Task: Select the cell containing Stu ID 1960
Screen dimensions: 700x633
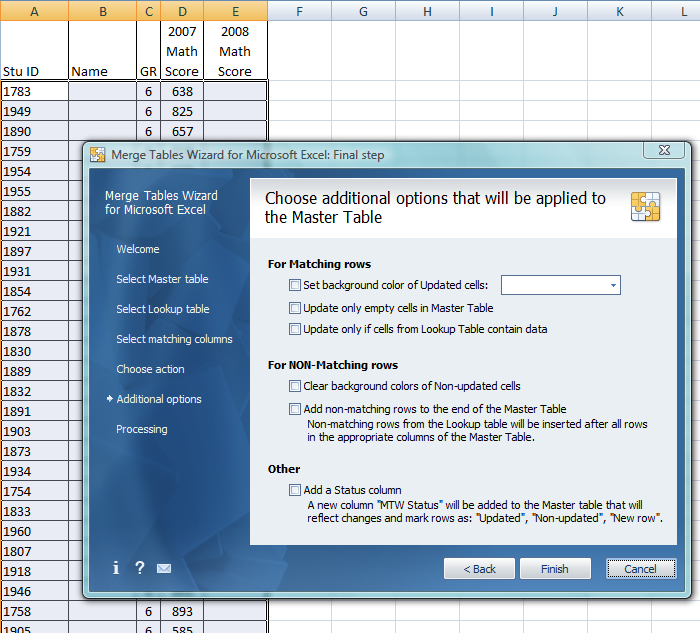Action: click(35, 531)
